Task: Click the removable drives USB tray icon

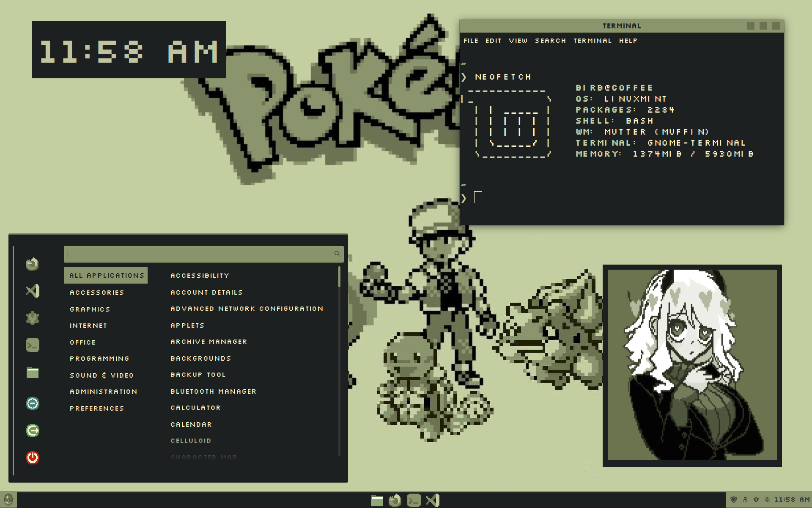Action: [x=745, y=500]
